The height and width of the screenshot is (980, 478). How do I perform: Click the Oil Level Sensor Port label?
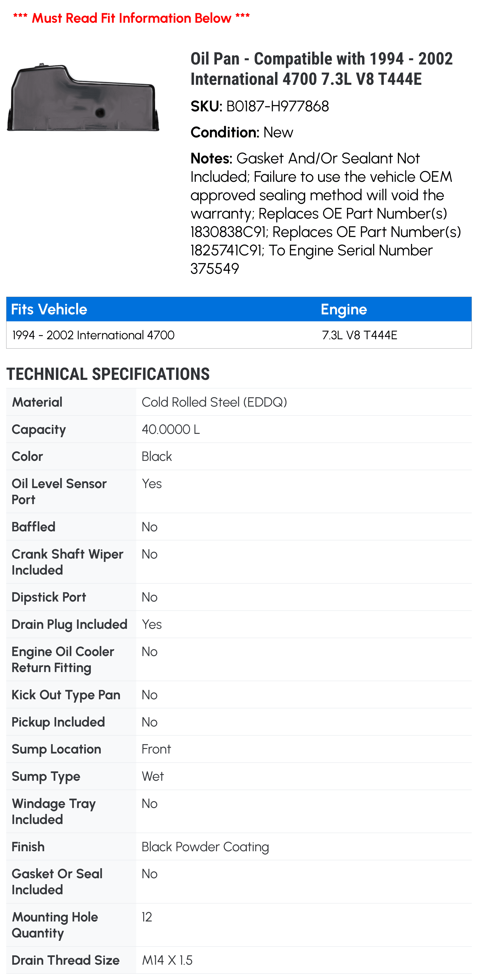tap(59, 491)
